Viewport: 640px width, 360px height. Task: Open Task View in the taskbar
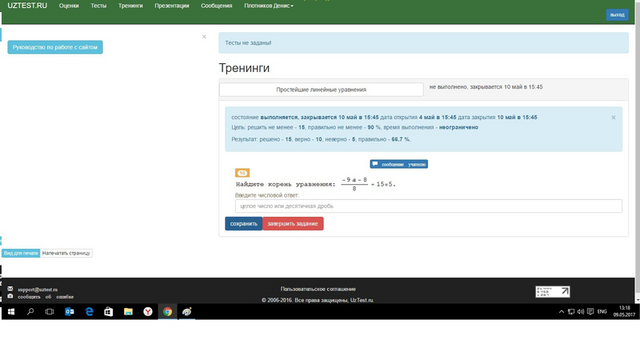(x=49, y=312)
